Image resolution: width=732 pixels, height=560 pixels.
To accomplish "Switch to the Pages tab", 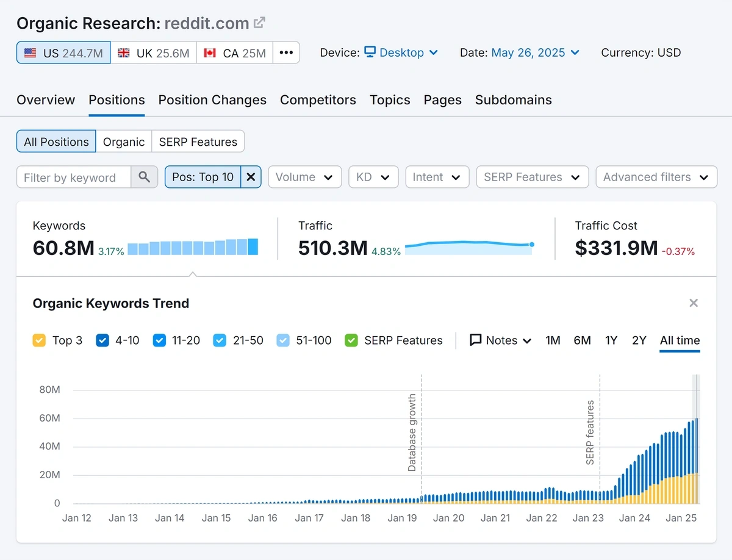I will pos(443,100).
